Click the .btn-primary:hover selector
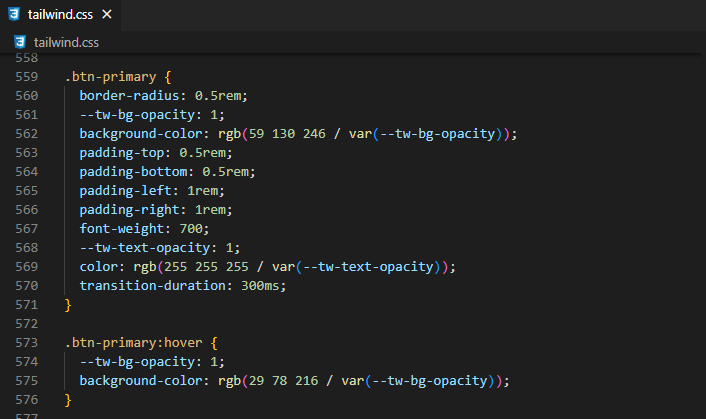 click(134, 343)
